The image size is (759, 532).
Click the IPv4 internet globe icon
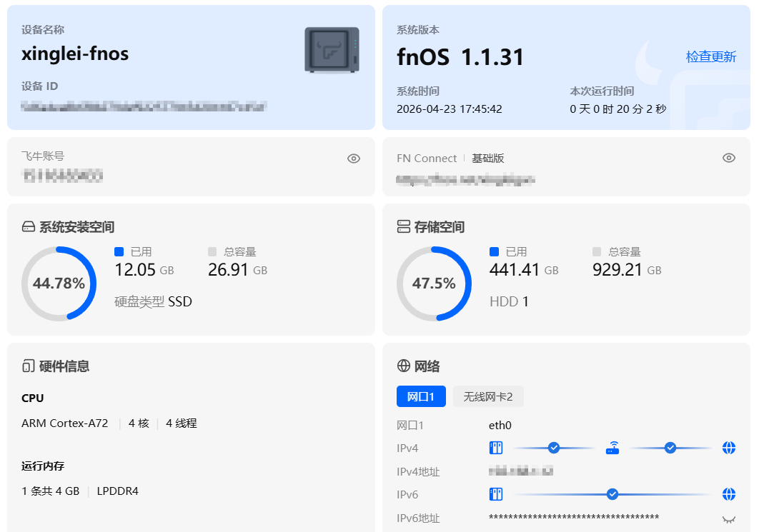(728, 448)
